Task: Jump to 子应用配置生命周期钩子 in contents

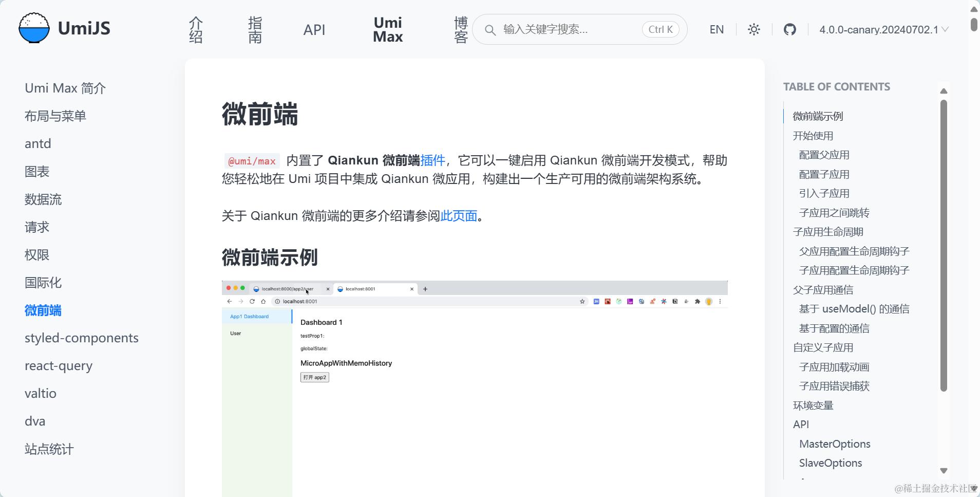Action: 854,270
